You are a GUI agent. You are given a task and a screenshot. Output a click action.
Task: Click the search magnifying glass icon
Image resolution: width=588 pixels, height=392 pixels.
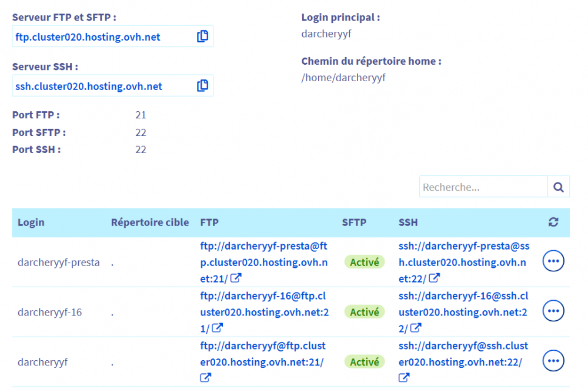(557, 187)
